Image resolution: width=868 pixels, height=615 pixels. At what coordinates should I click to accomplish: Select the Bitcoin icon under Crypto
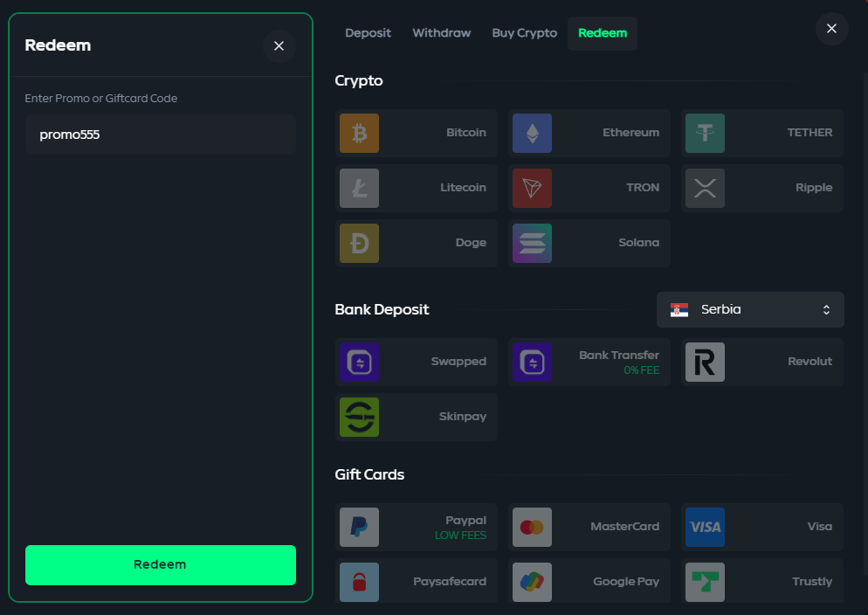[x=359, y=132]
